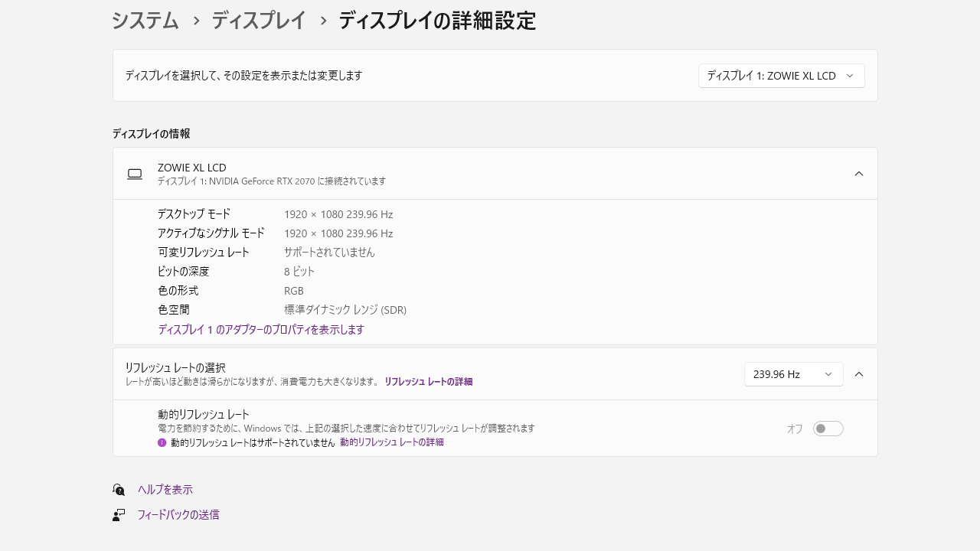Open the リフレッシュ レートの詳細 link

click(428, 381)
